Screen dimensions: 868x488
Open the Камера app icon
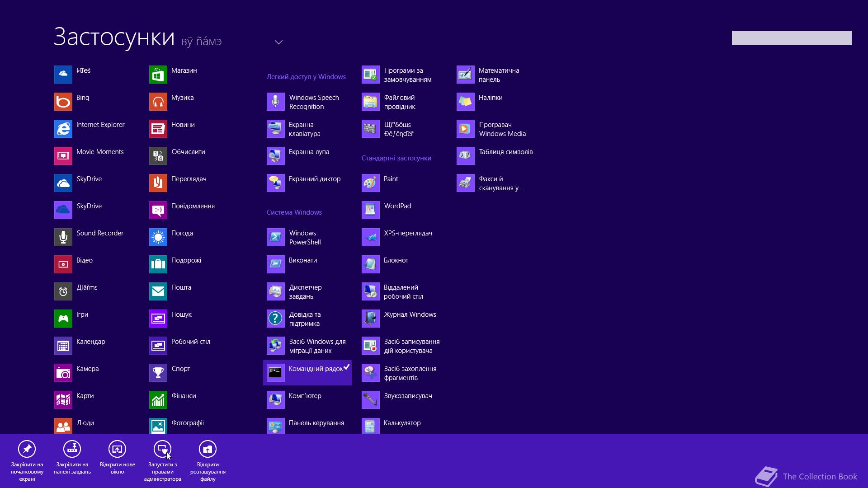63,373
